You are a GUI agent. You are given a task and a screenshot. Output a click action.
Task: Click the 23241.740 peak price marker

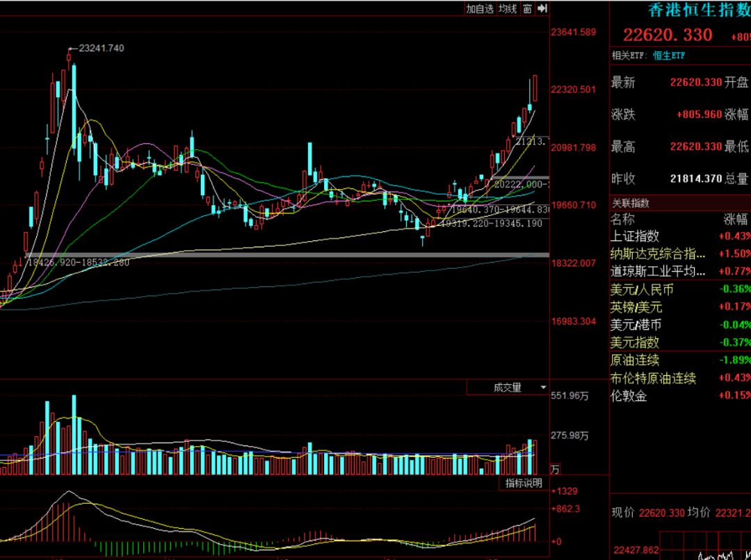[102, 48]
